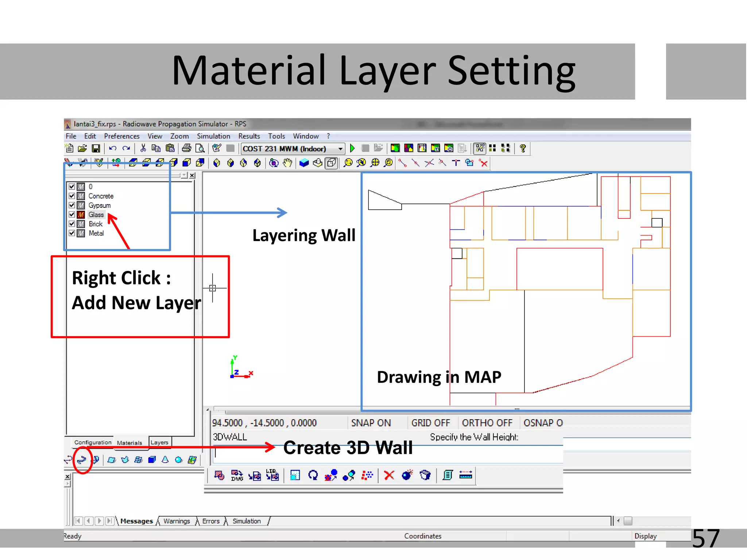Open the Window menu
Viewport: 747px width, 560px height.
pyautogui.click(x=306, y=136)
